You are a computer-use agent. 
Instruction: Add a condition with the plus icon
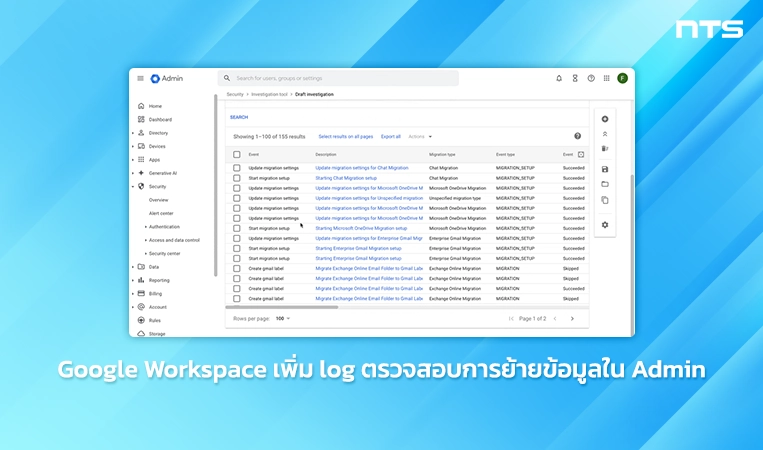(605, 119)
